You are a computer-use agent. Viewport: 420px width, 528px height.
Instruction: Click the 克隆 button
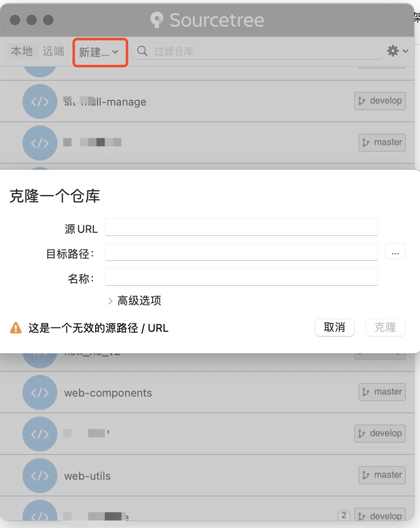pos(385,328)
